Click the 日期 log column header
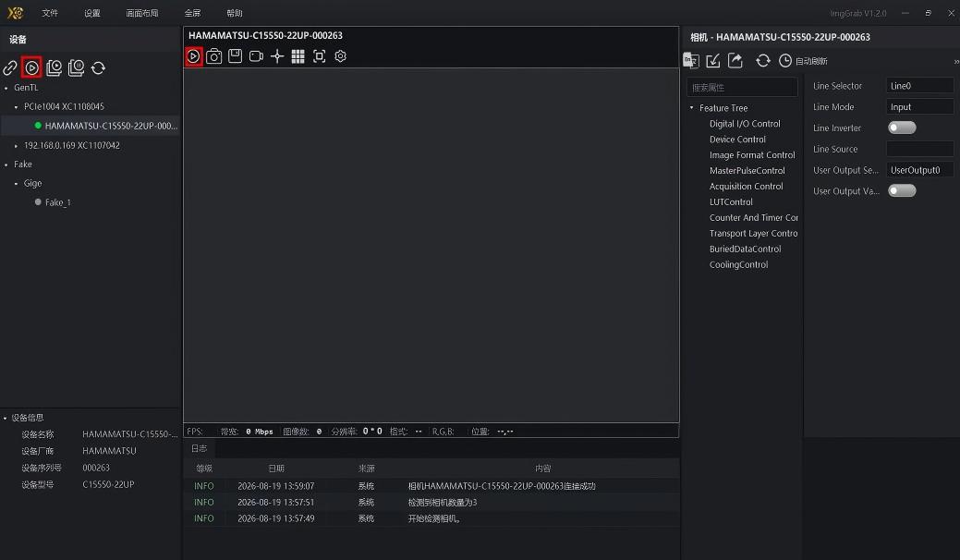The height and width of the screenshot is (560, 960). [x=276, y=469]
